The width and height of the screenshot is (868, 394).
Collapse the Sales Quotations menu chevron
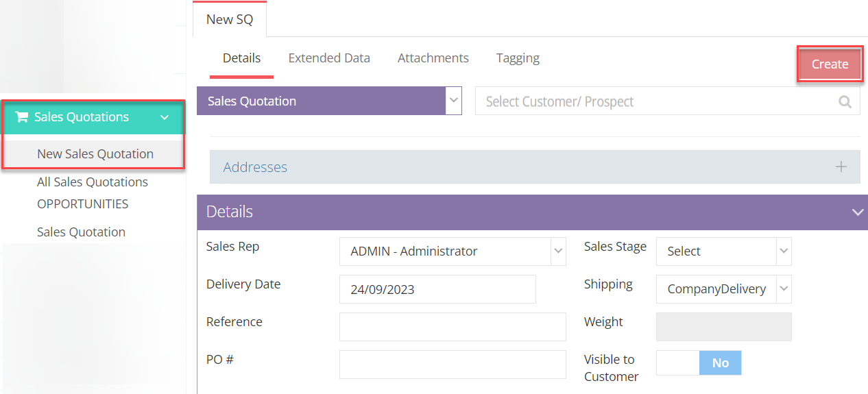pos(165,117)
